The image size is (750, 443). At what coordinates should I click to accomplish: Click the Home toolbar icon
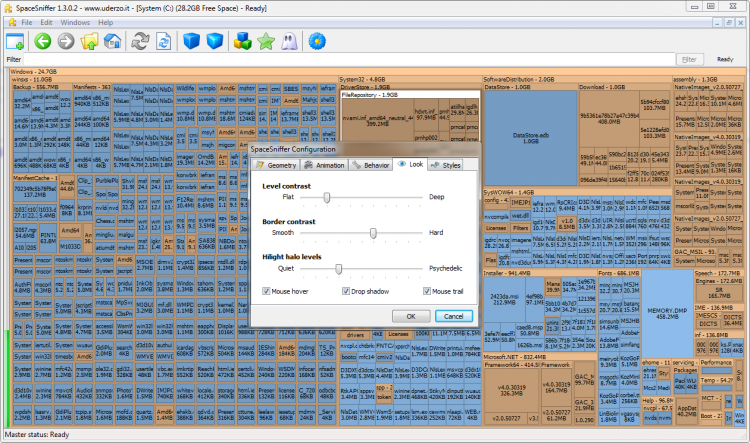[x=112, y=41]
